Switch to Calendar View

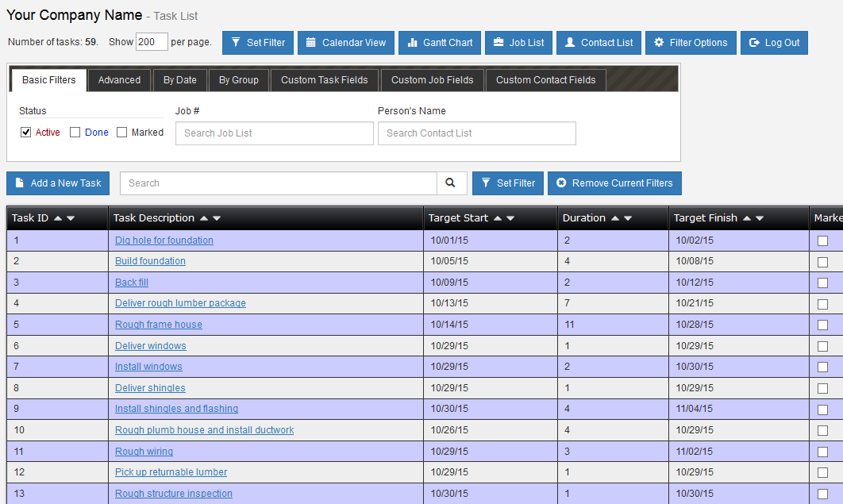point(345,43)
